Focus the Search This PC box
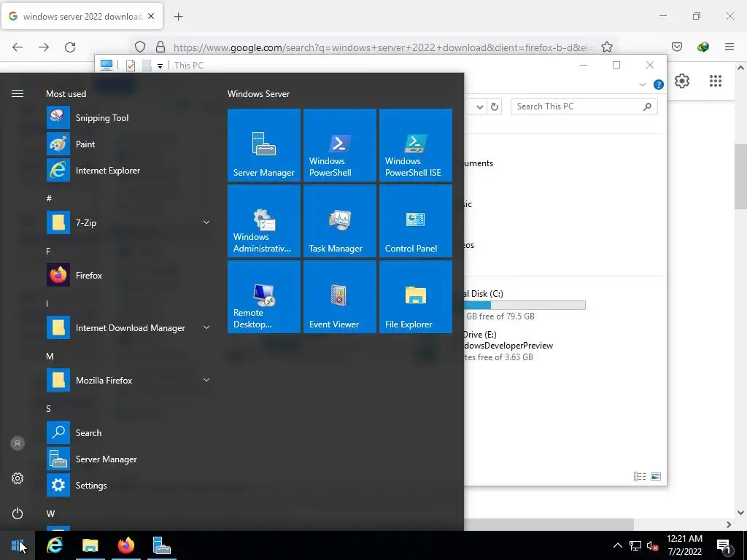747x560 pixels. (x=584, y=106)
